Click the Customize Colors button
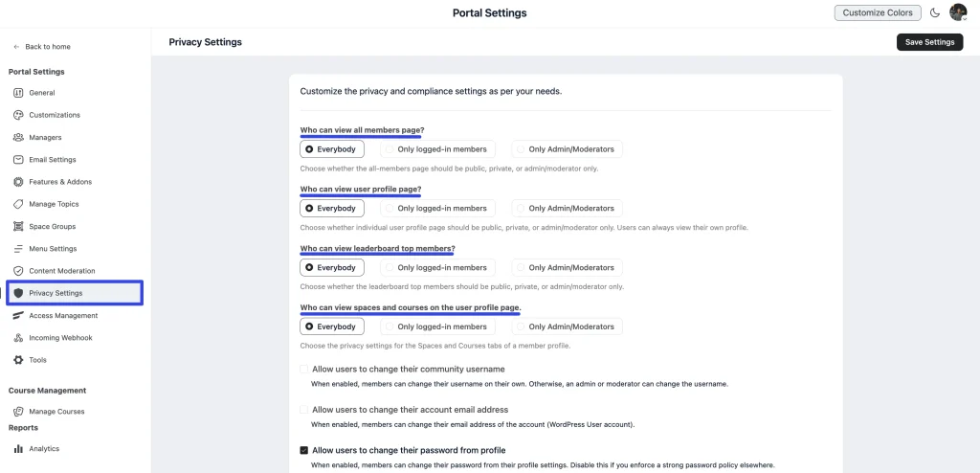The image size is (980, 473). tap(878, 12)
